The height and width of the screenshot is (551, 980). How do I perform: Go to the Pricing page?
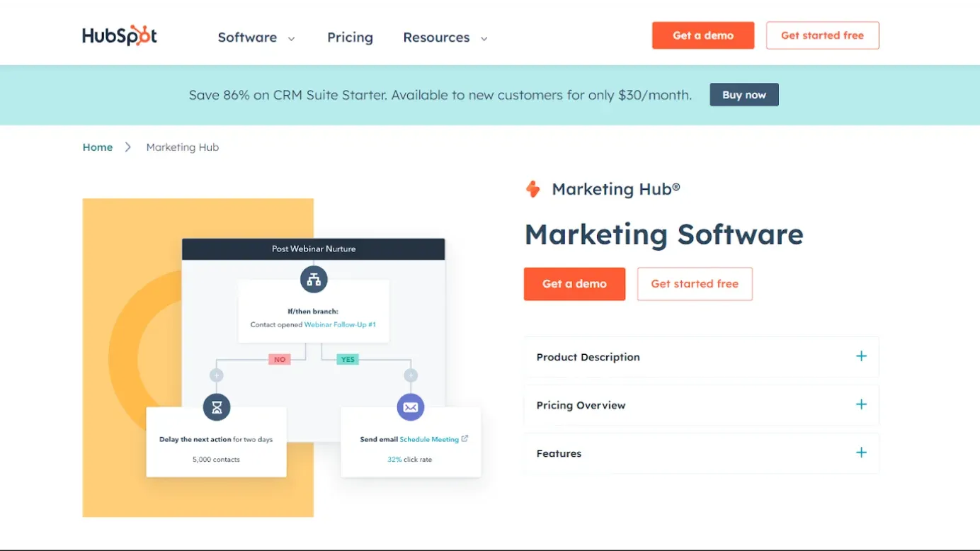pyautogui.click(x=350, y=38)
